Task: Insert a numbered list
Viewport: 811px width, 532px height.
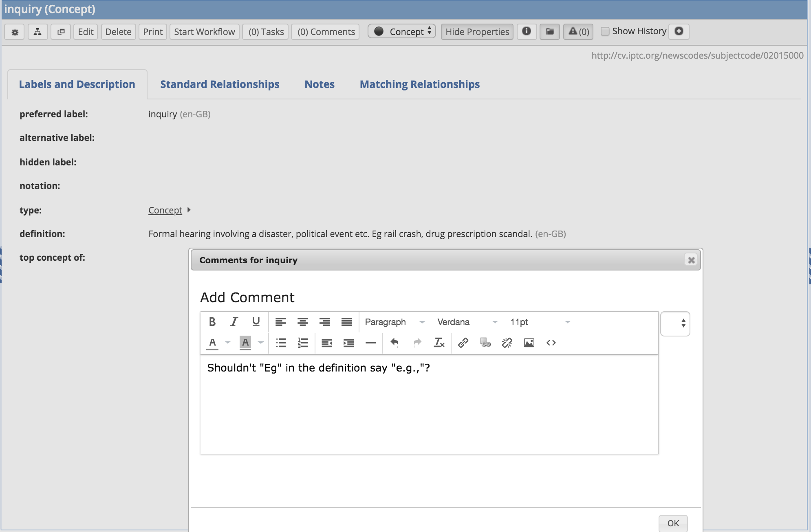Action: 303,343
